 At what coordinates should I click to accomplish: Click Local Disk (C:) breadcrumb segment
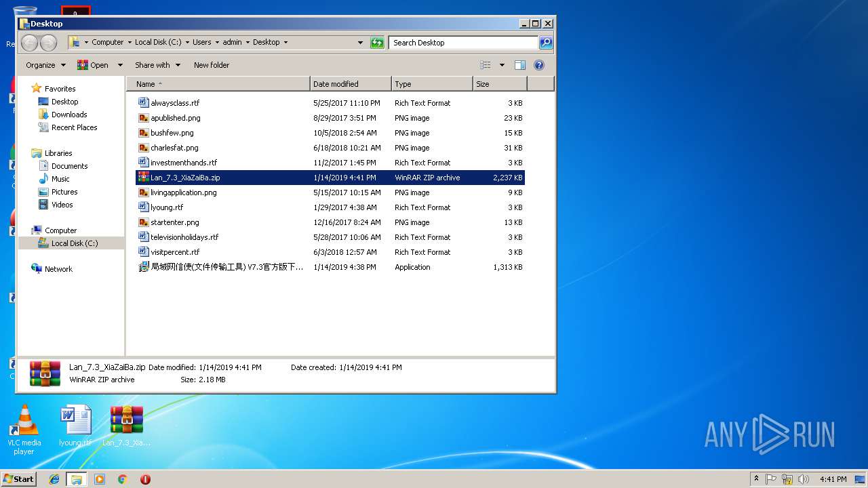click(158, 42)
